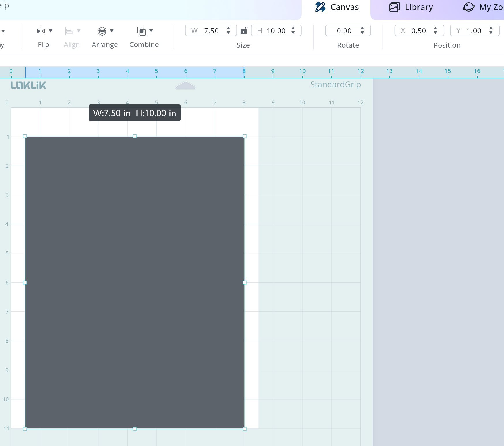Screen dimensions: 504x446
Task: Click the Flip label
Action: coord(44,45)
